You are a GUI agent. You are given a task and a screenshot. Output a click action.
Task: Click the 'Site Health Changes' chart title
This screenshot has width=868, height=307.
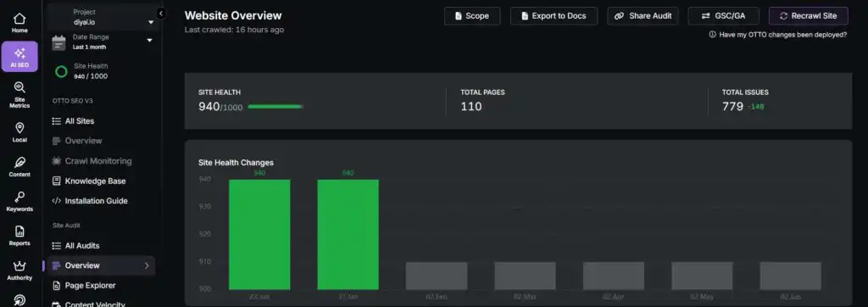pos(236,163)
